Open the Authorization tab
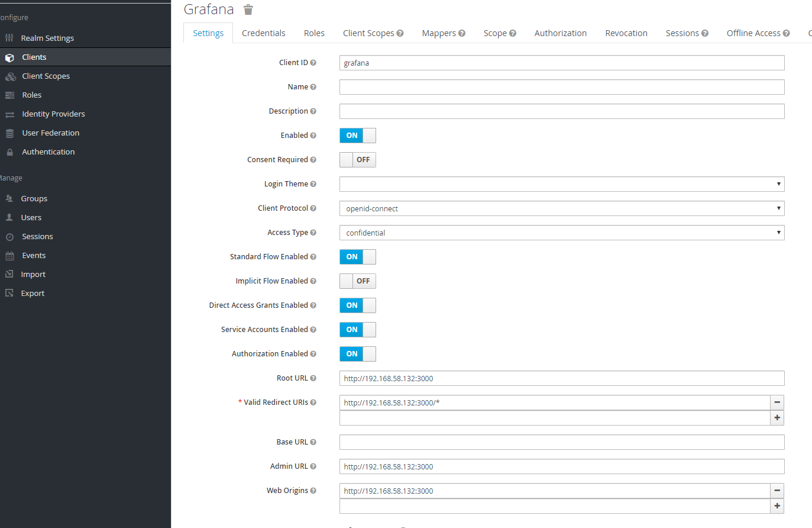 [560, 33]
